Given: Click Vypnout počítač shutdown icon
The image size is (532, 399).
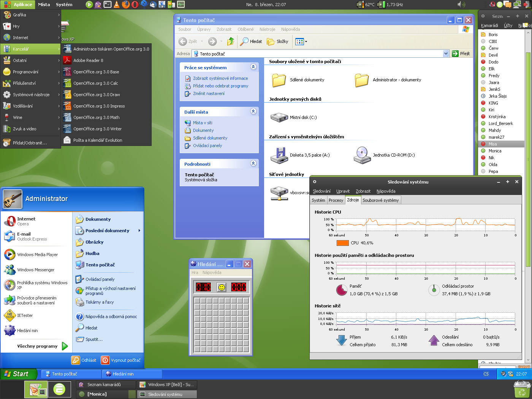Looking at the screenshot, I should (x=105, y=360).
